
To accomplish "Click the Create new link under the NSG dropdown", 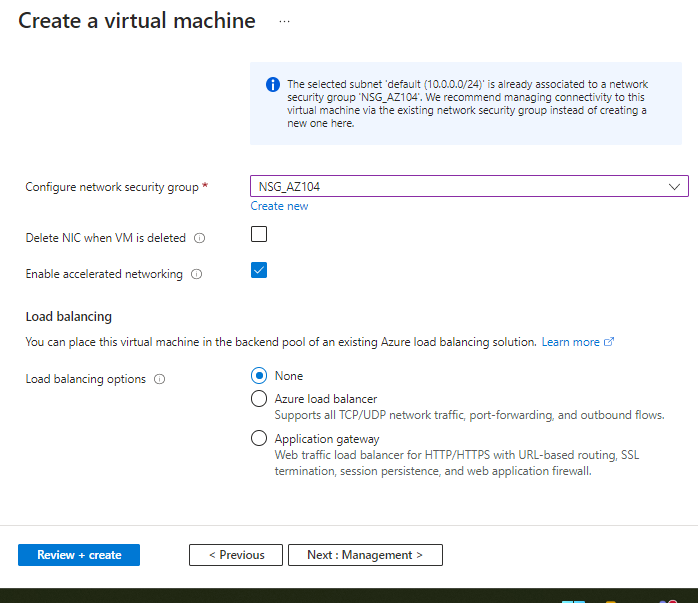I will click(x=279, y=206).
